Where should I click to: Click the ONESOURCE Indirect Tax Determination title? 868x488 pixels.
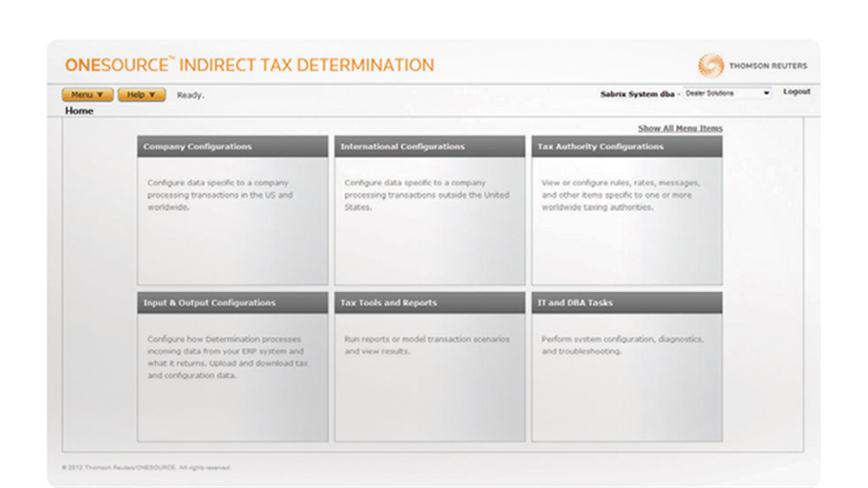point(249,65)
